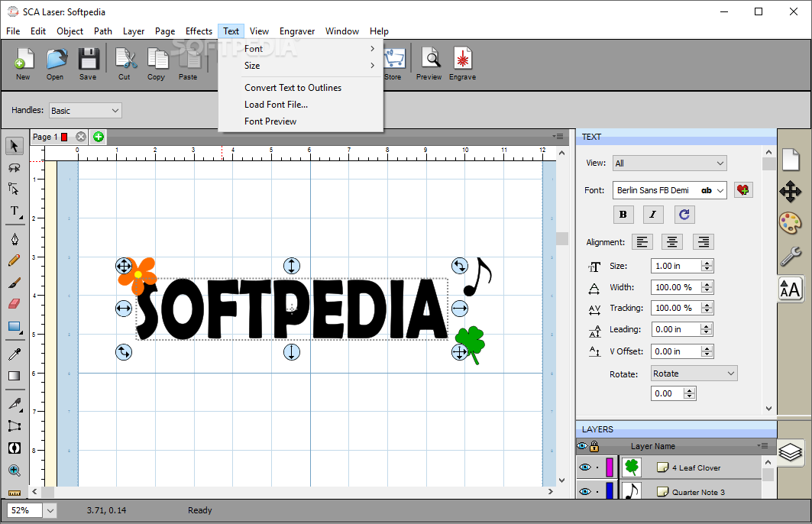Open the View All dropdown
Screen dimensions: 812x524
[x=670, y=163]
